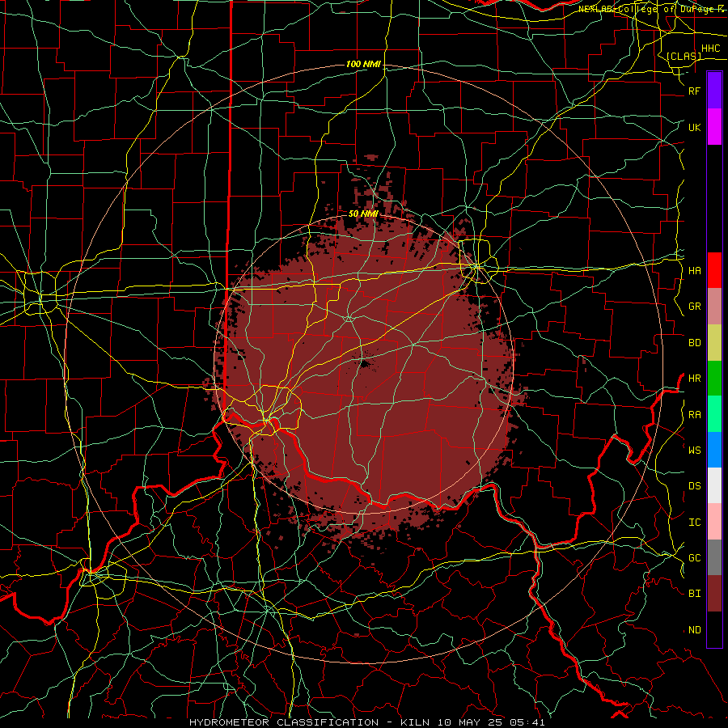Click the 'BD' legend label
The height and width of the screenshot is (728, 728).
click(694, 343)
